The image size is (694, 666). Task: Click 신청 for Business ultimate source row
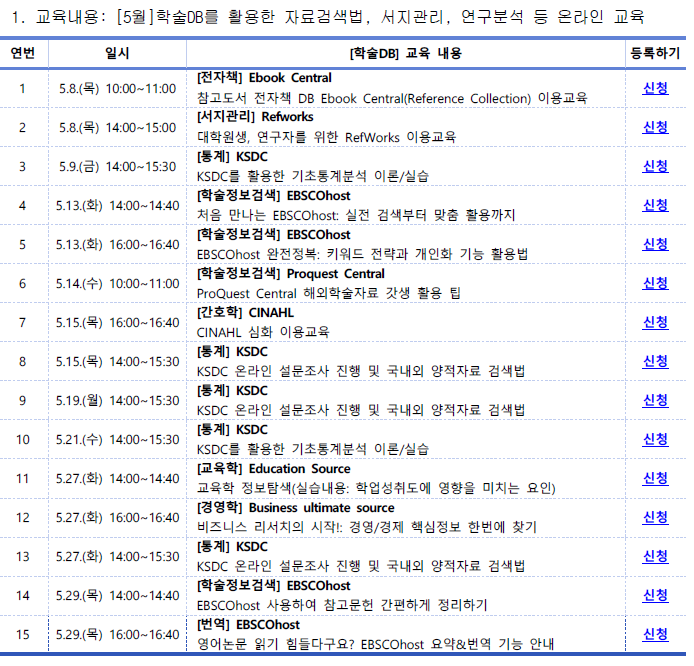pyautogui.click(x=655, y=517)
